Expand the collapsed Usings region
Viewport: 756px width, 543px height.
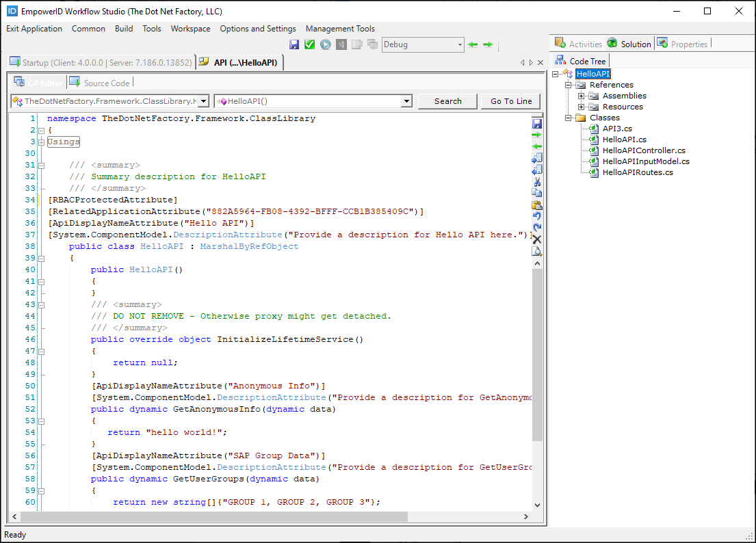41,142
